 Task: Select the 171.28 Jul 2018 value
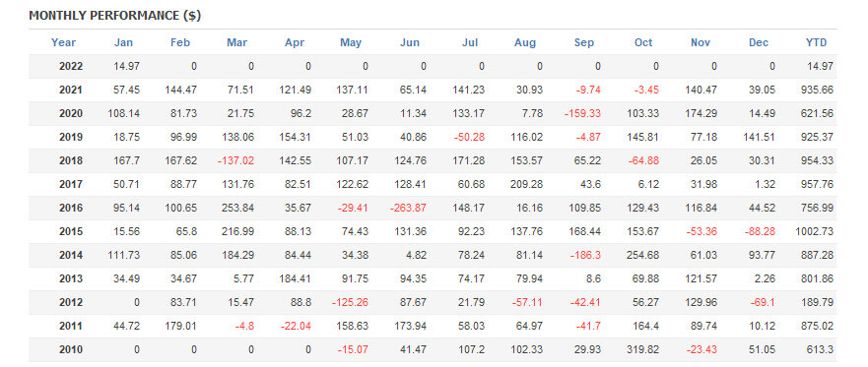[469, 160]
